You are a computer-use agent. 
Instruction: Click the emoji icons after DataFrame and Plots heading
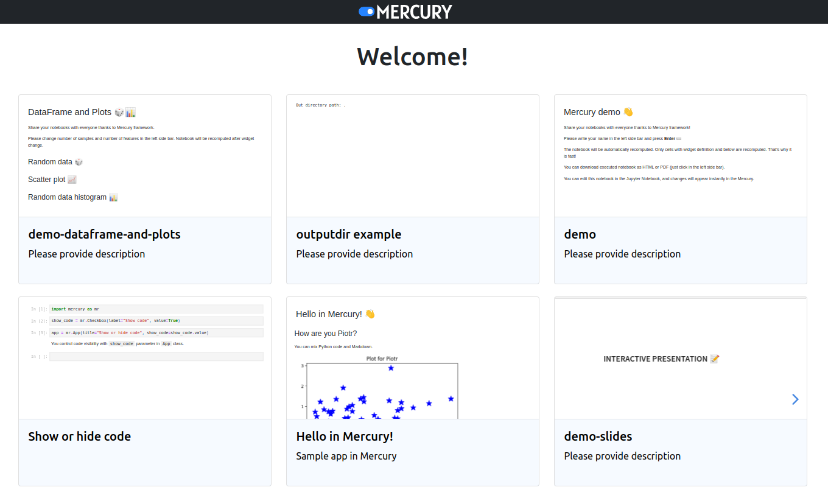[x=124, y=111]
